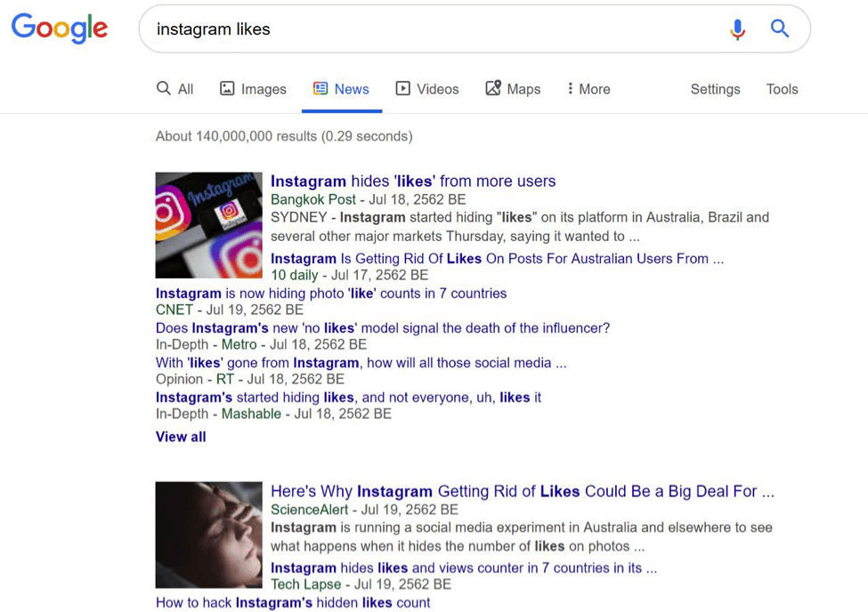Click the View all link
This screenshot has width=868, height=612.
click(181, 437)
